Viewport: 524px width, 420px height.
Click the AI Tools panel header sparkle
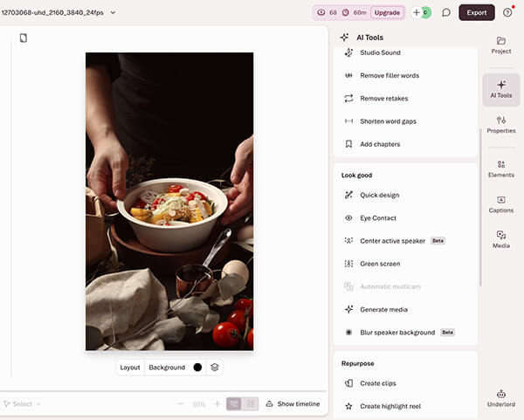(x=344, y=37)
